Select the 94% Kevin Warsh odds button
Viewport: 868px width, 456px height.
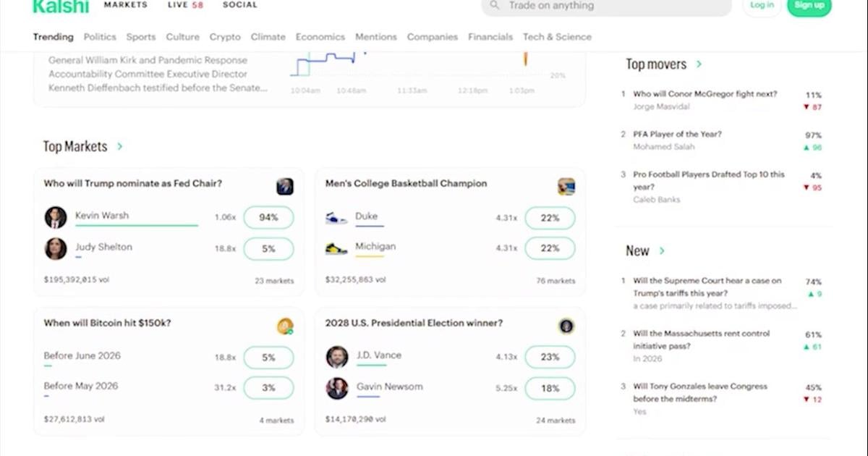coord(268,217)
